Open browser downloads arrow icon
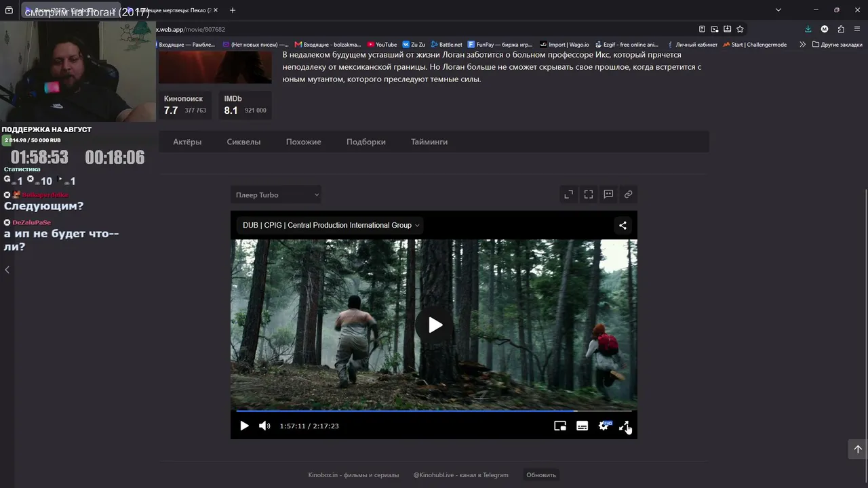 tap(808, 29)
